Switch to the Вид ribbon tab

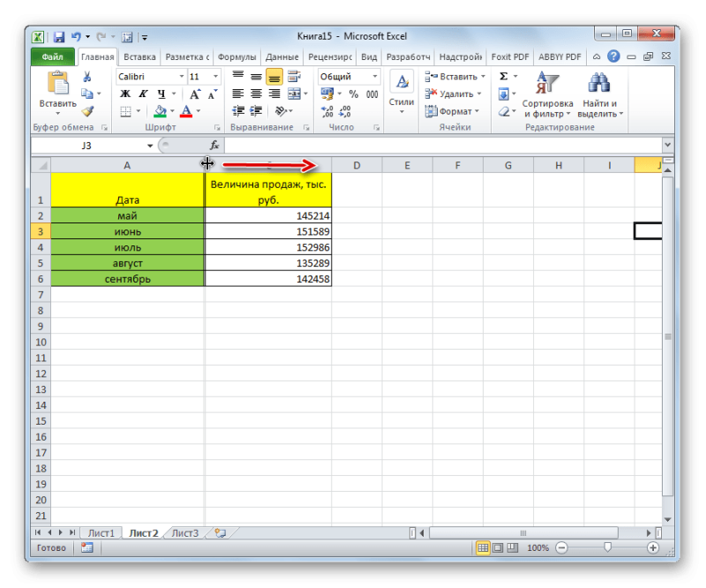[369, 57]
